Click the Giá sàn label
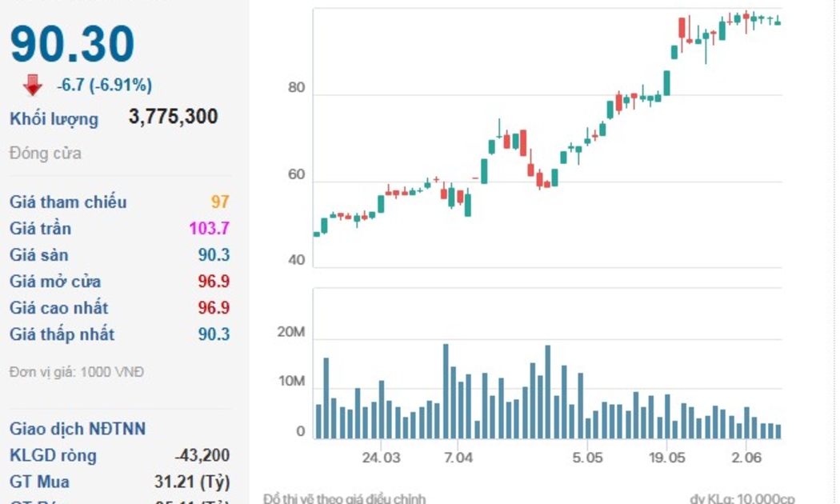This screenshot has width=840, height=504. [x=38, y=255]
